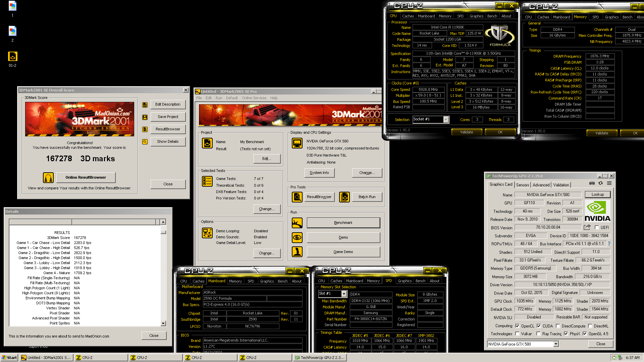The image size is (644, 362).
Task: Open desktop icon labeled 01-2
Action: [12, 57]
